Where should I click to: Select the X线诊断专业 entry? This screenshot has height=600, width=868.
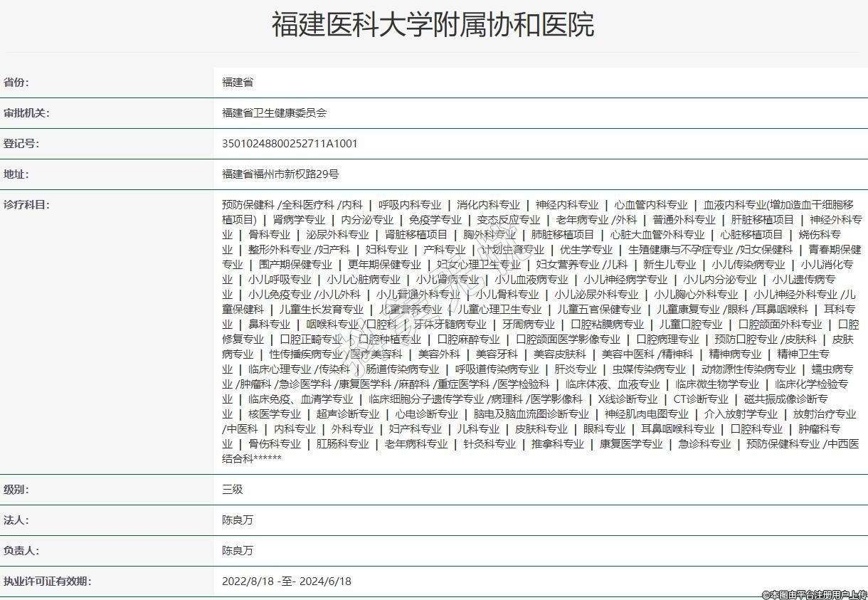(x=628, y=399)
